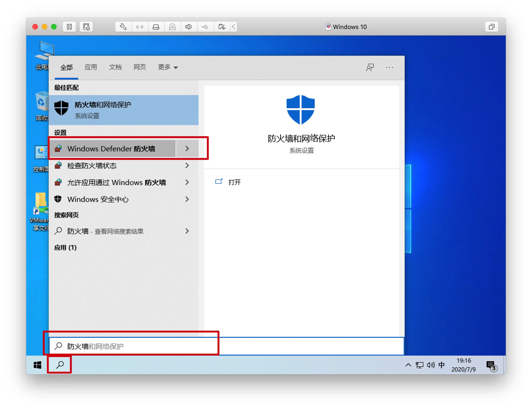532x409 pixels.
Task: Click the taskbar search magnifier icon
Action: pos(60,365)
